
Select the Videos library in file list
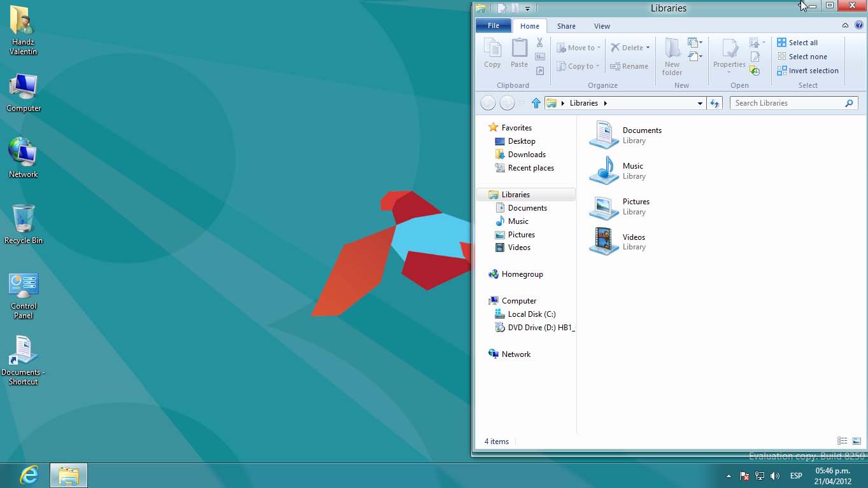click(618, 242)
